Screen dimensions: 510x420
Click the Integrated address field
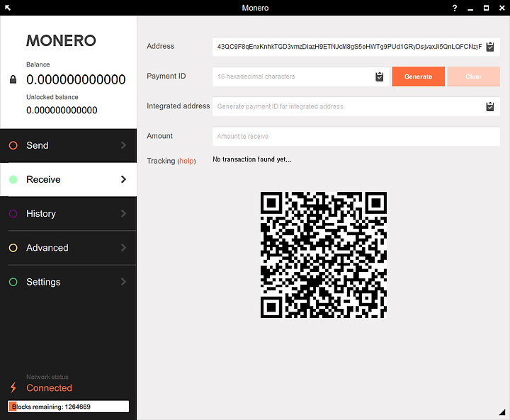pyautogui.click(x=356, y=107)
